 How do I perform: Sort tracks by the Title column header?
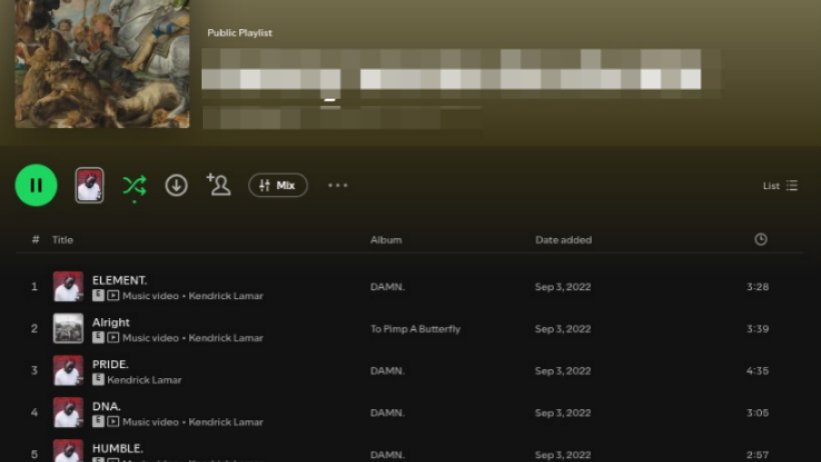click(62, 240)
